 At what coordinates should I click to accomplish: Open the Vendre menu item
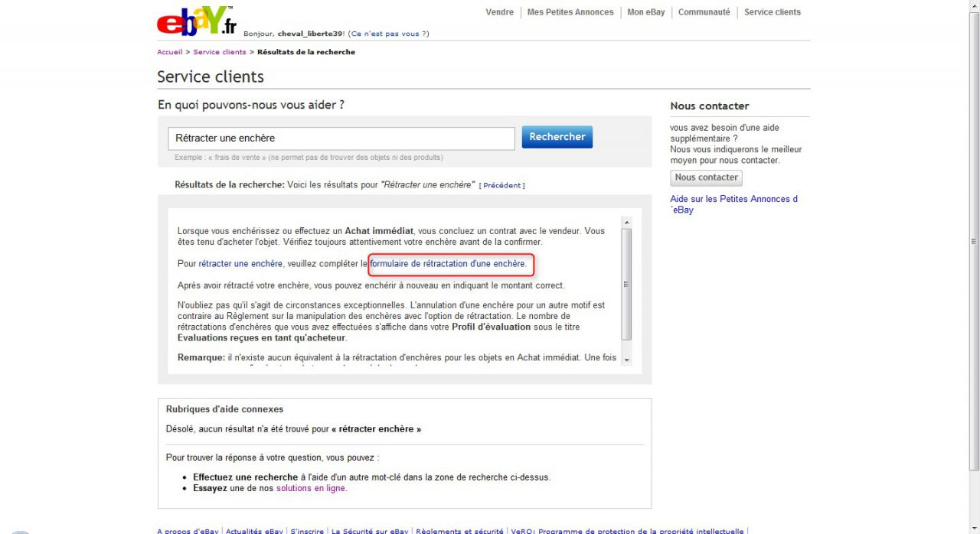(499, 12)
